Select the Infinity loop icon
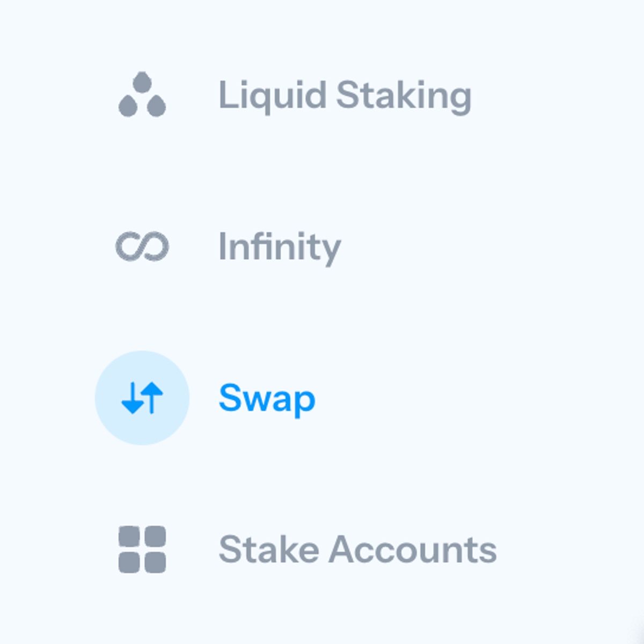This screenshot has width=644, height=644. [142, 246]
